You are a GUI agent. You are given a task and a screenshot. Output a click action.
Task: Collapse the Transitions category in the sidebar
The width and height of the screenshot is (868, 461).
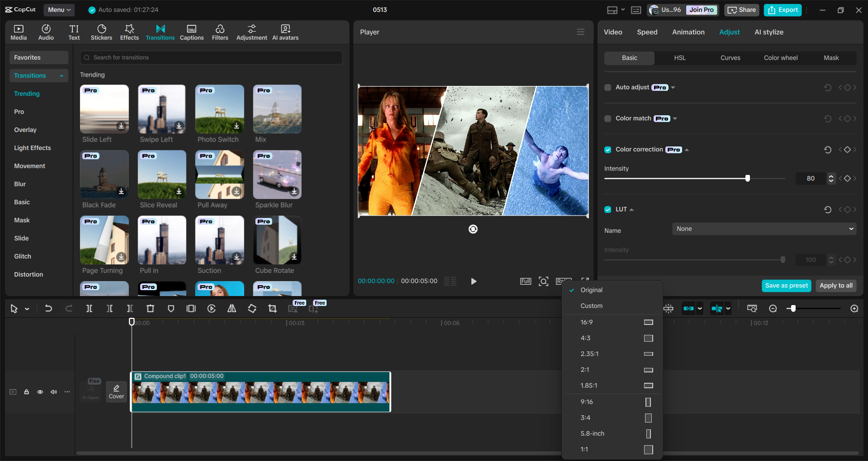click(x=62, y=75)
